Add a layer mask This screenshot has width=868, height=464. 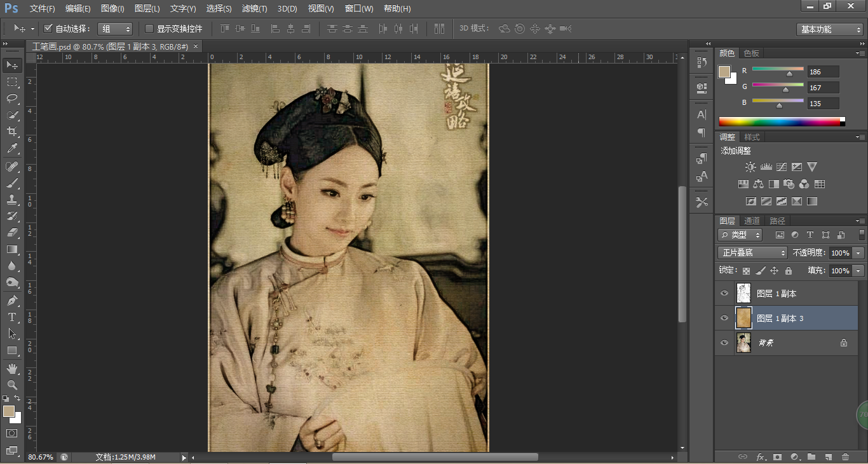click(x=776, y=457)
